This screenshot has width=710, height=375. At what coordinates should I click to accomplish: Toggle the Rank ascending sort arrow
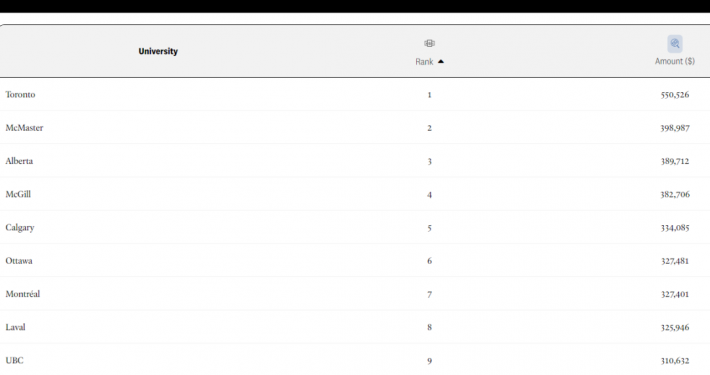[x=441, y=62]
